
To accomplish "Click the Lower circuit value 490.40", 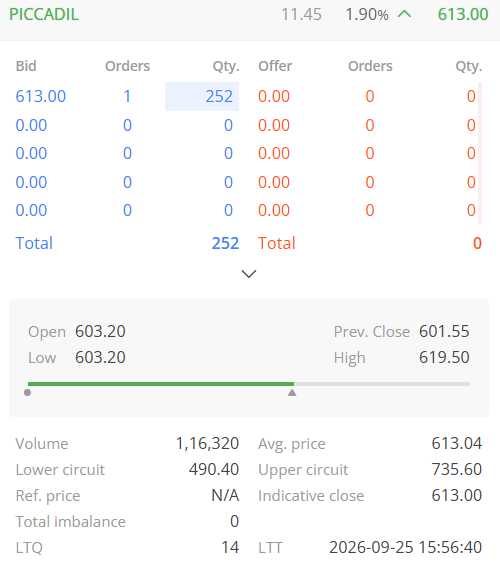I will (x=214, y=469).
